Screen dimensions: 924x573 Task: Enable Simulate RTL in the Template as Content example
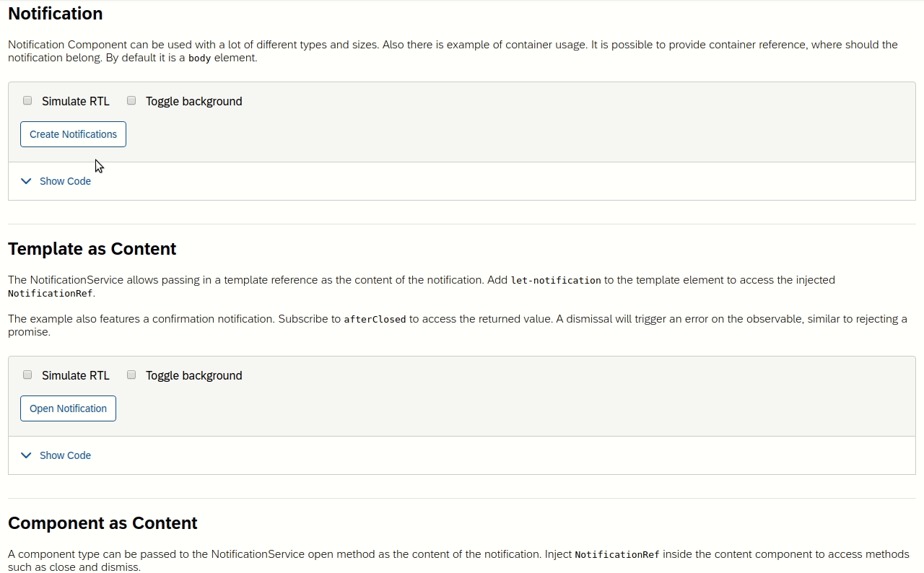tap(27, 375)
